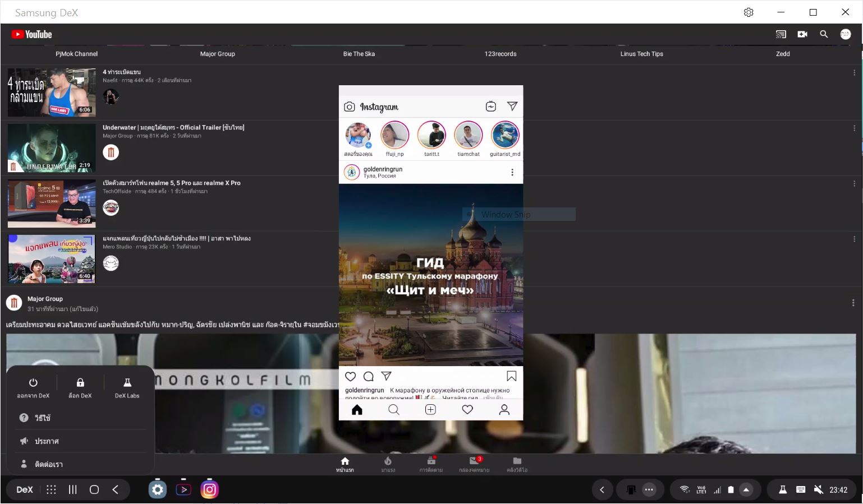Open the Instagram camera icon

click(350, 107)
